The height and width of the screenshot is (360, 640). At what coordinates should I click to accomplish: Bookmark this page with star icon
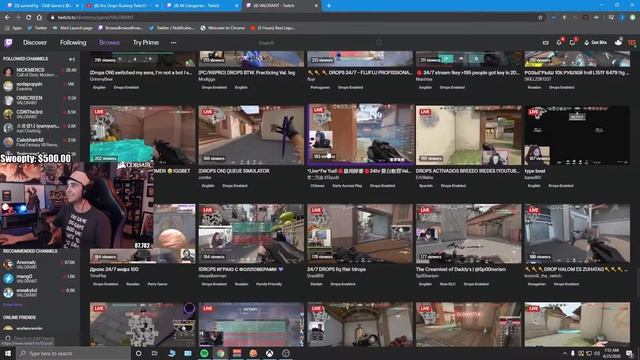(540, 18)
